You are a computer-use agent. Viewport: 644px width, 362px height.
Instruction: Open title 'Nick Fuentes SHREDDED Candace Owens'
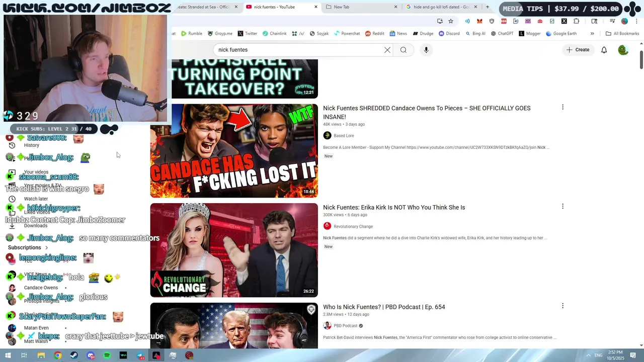[x=427, y=113]
